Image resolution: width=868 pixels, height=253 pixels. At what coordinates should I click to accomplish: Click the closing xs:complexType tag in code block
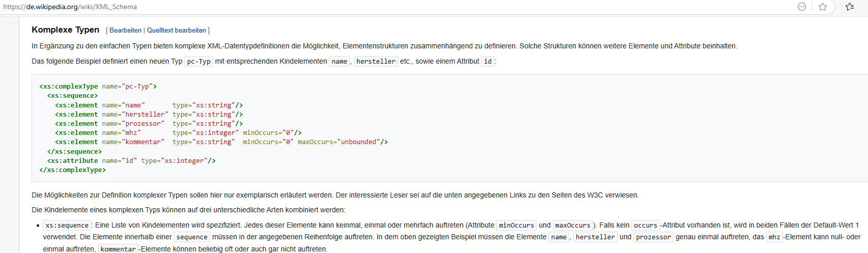tap(72, 170)
